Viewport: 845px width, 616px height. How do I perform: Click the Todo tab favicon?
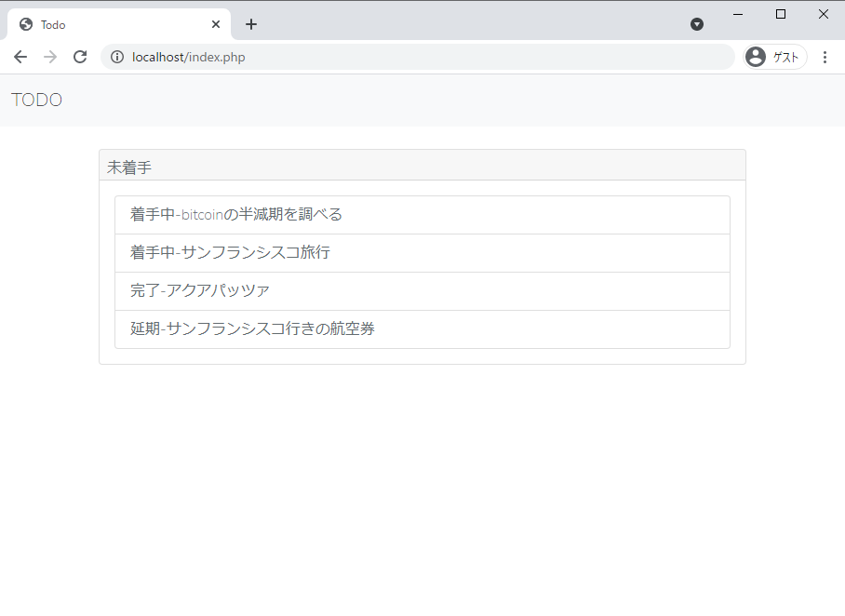point(25,24)
